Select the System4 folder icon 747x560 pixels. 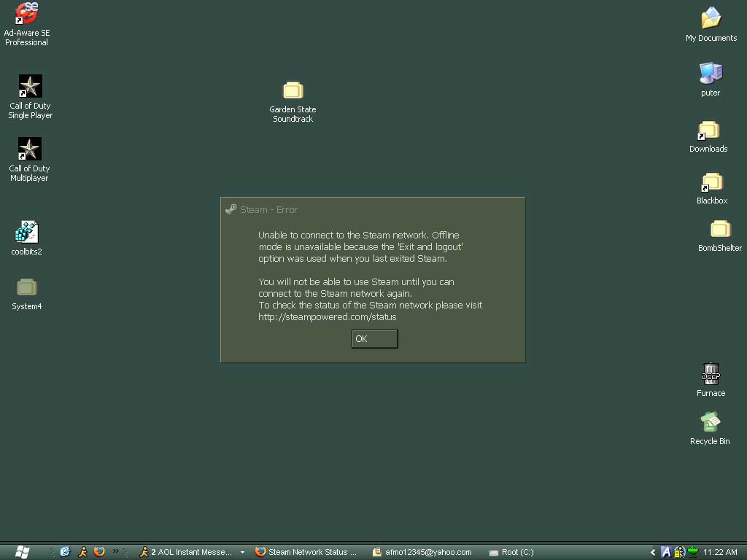pyautogui.click(x=27, y=295)
